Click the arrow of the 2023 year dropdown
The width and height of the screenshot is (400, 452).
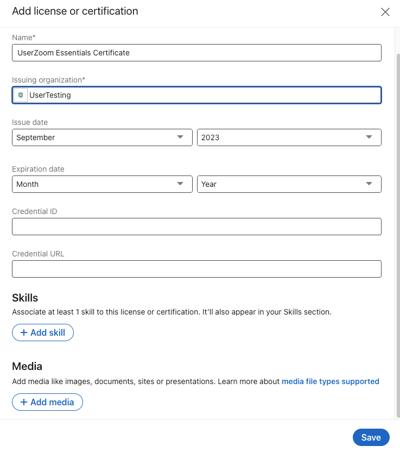click(369, 137)
